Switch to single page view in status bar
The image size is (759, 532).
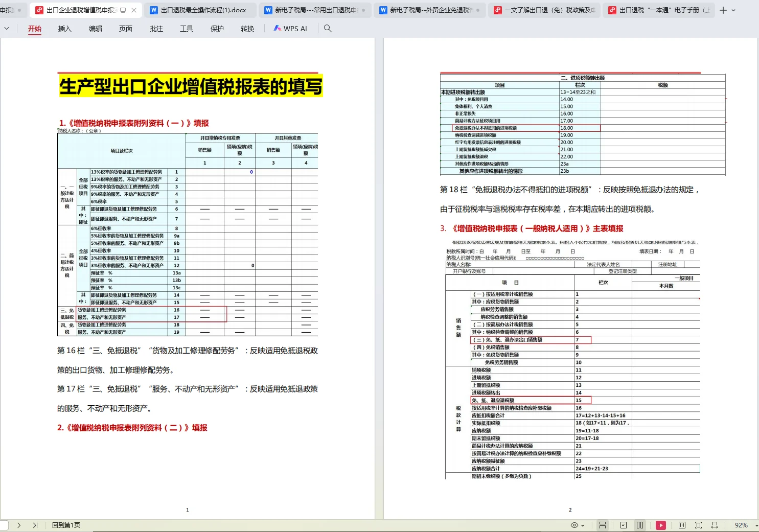(624, 525)
